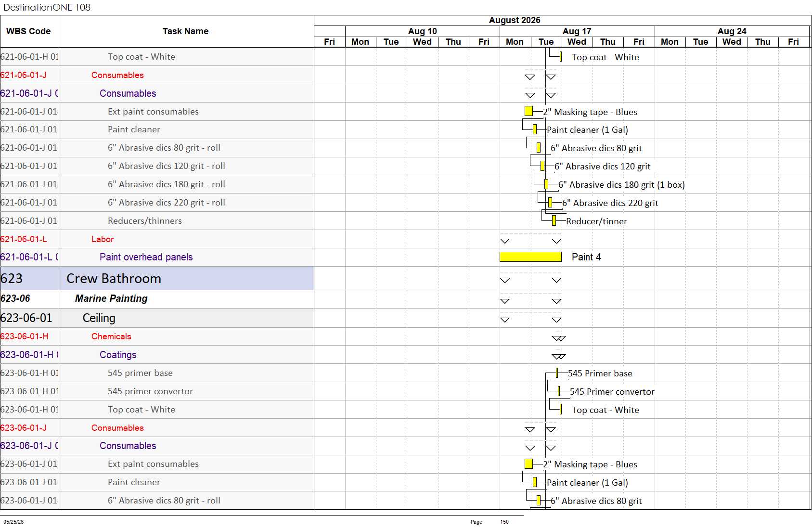Viewport: 812px width, 528px height.
Task: Click the yellow Paint 4 labor bar
Action: 530,257
